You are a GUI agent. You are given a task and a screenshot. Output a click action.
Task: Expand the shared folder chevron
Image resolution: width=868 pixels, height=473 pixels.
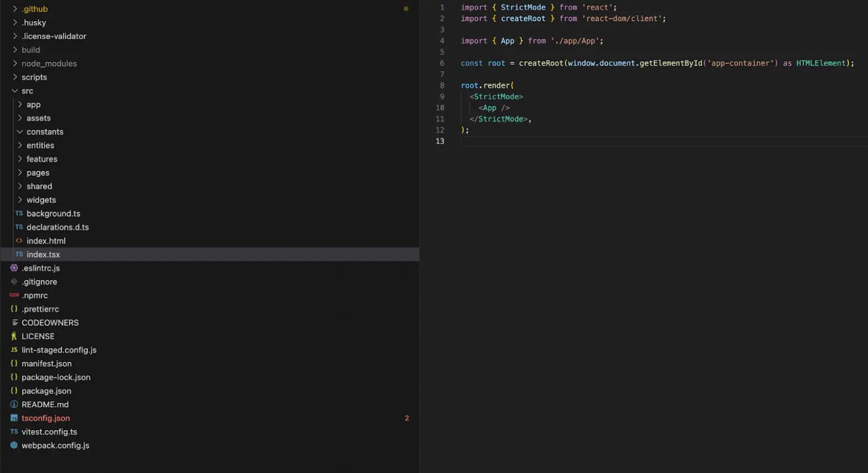point(20,186)
